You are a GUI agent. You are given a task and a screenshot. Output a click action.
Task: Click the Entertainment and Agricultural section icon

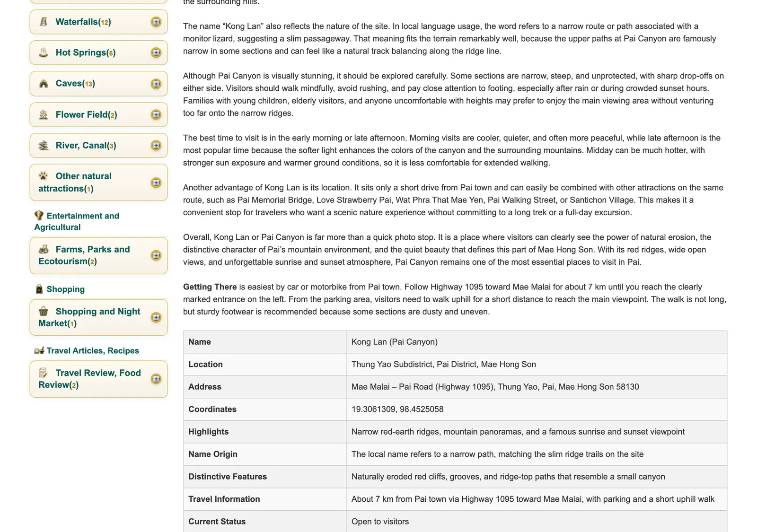pyautogui.click(x=39, y=216)
